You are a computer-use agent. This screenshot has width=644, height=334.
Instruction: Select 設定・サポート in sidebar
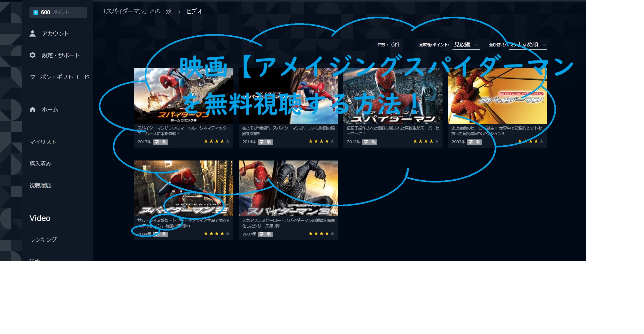tap(61, 55)
